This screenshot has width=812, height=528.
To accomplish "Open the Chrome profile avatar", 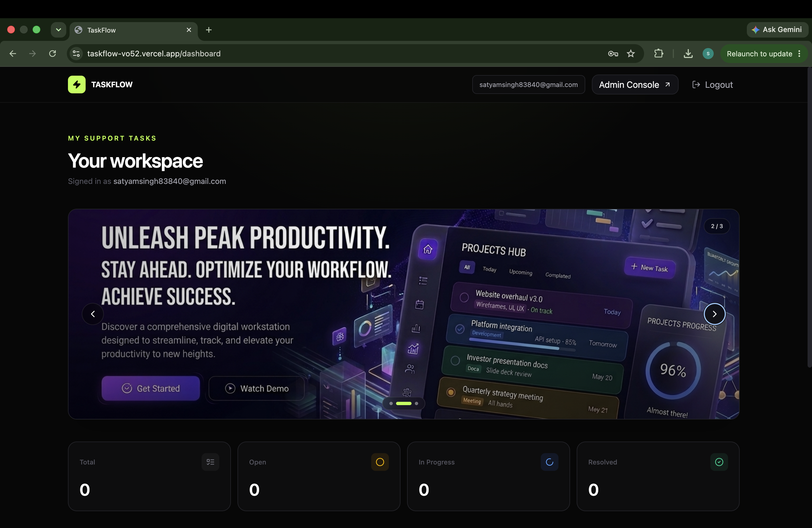I will point(708,54).
